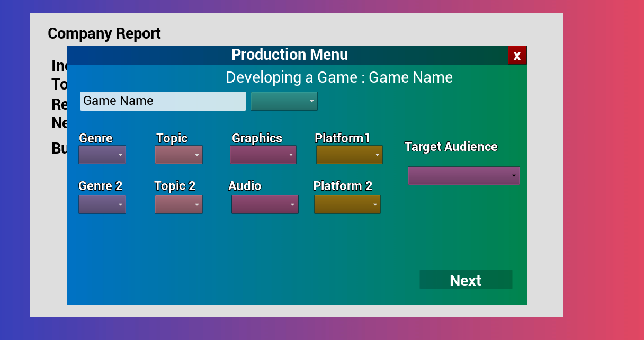Open the teal dropdown beside Game Name field

(x=284, y=101)
